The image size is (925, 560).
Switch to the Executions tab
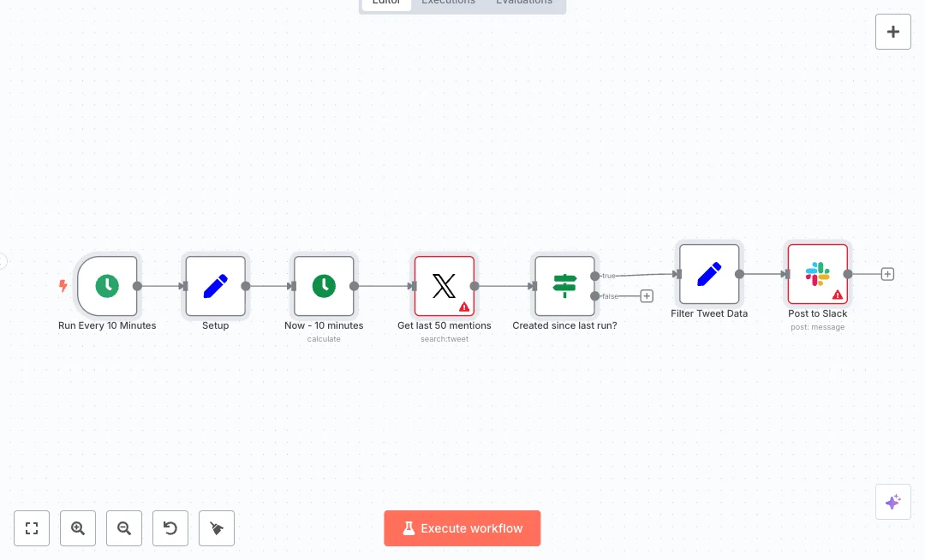tap(448, 3)
